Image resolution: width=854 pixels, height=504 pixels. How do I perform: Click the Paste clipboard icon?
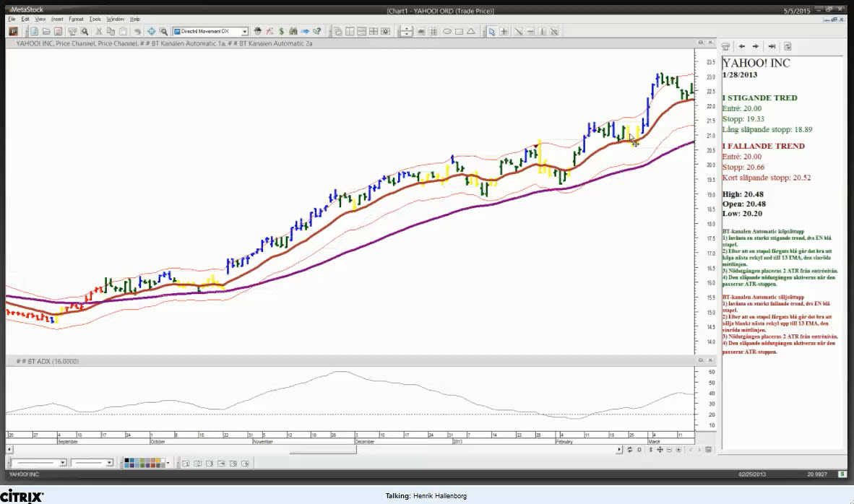coord(123,32)
